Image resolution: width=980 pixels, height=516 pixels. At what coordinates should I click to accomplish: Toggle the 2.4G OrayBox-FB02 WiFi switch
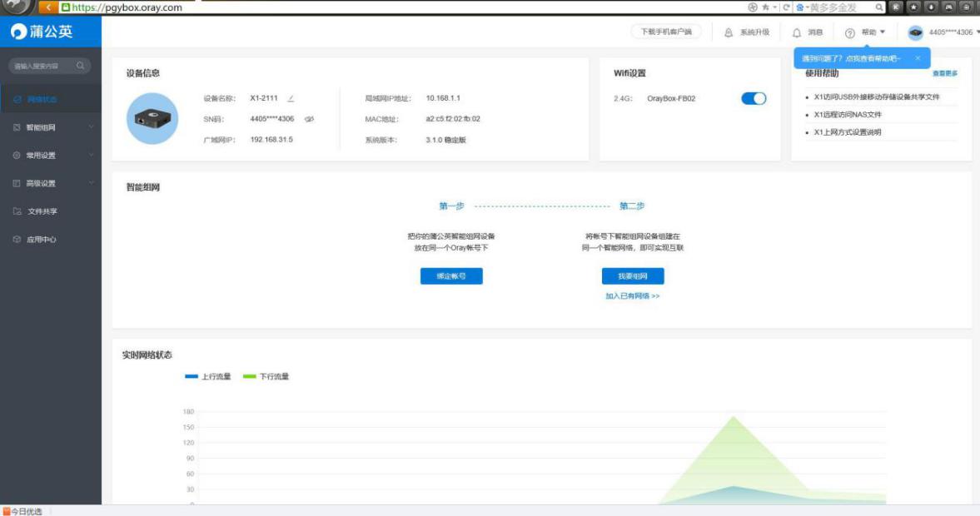coord(753,98)
